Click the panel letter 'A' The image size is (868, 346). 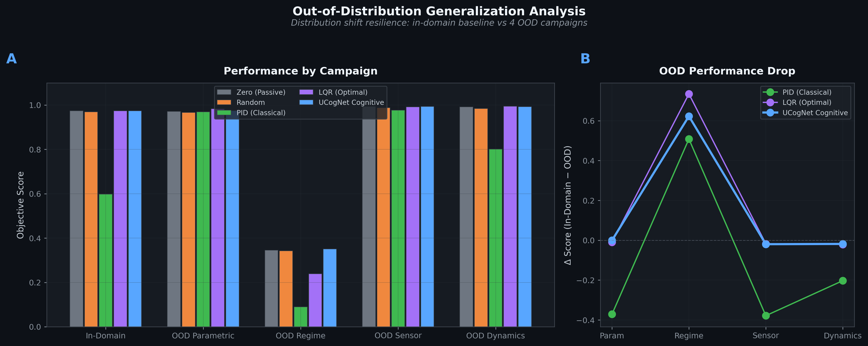(x=11, y=59)
